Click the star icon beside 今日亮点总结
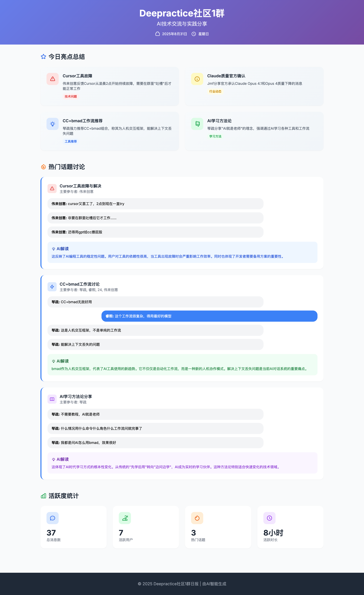364x595 pixels. (x=43, y=57)
